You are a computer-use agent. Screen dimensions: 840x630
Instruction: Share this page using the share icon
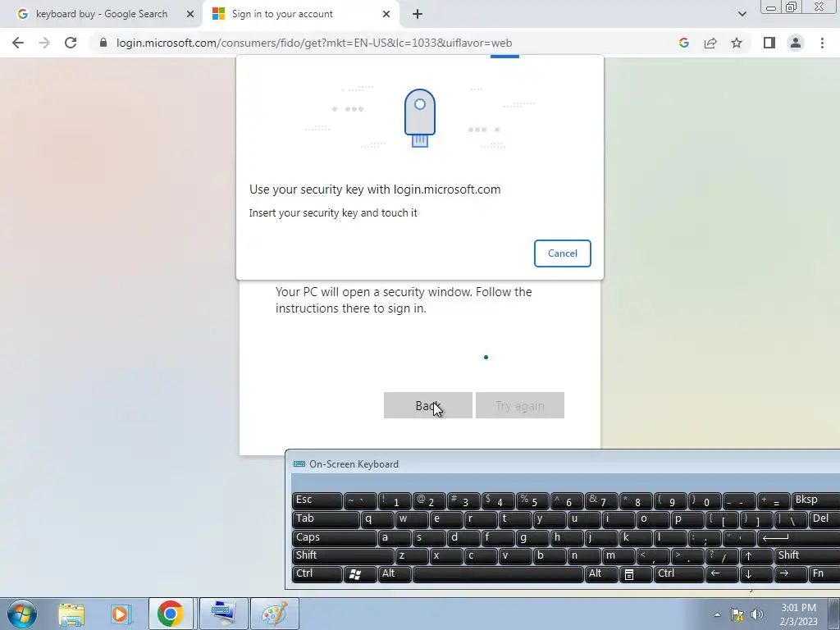click(710, 43)
